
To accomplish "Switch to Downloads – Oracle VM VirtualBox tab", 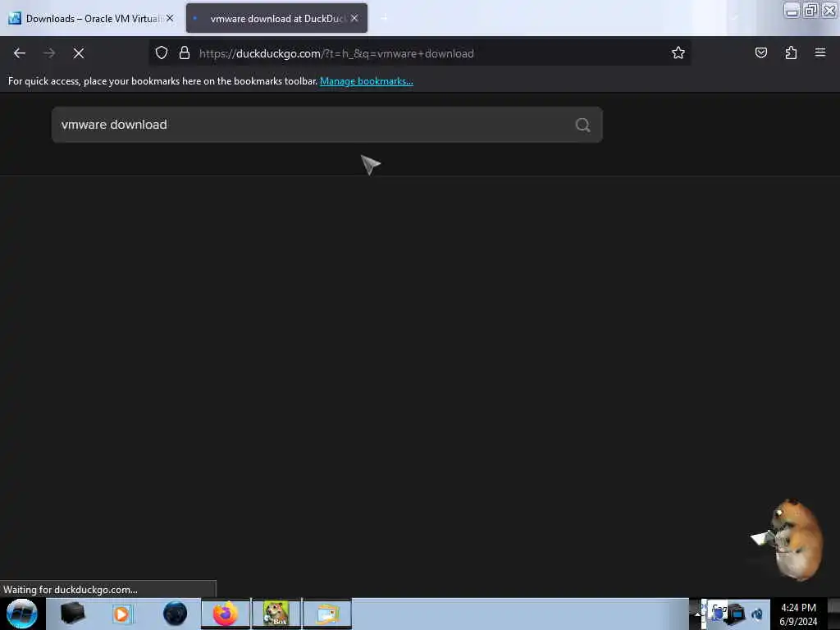I will [91, 19].
